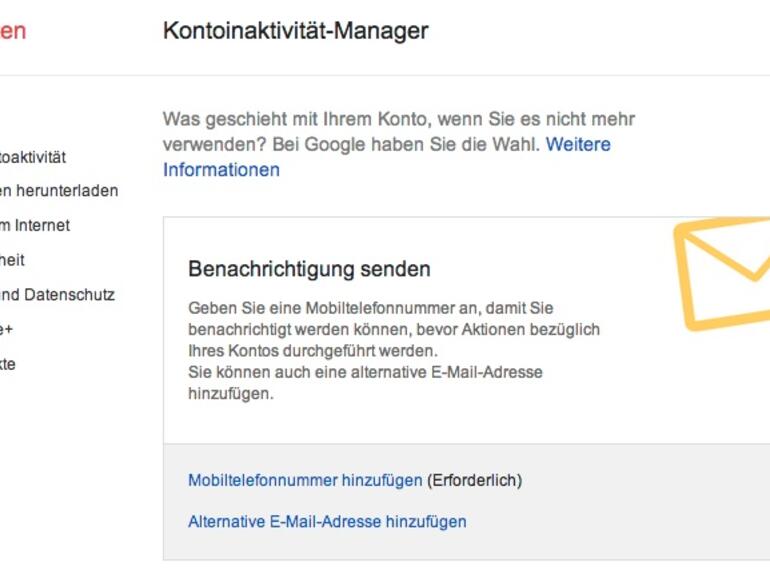Screen dimensions: 770x578
Task: Open the sidebar item ending in 'kte'
Action: point(8,364)
